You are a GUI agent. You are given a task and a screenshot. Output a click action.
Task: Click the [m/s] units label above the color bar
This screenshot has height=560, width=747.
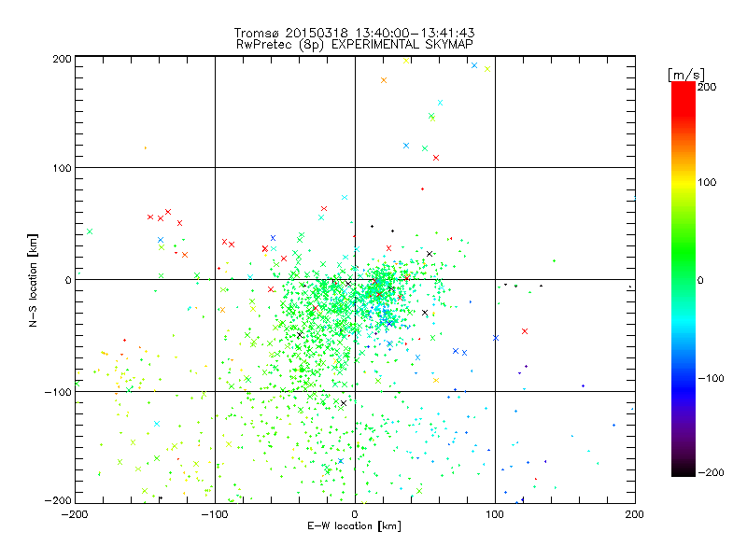[x=686, y=75]
